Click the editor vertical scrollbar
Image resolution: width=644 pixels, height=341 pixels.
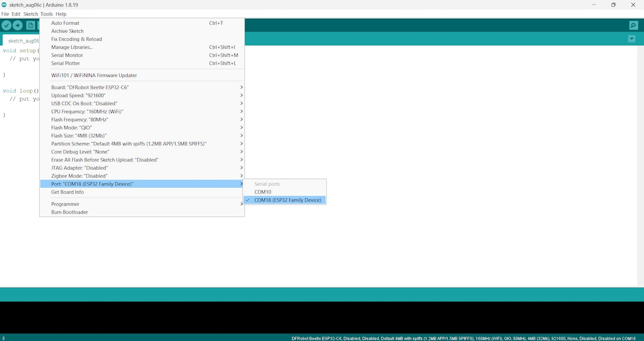640,166
